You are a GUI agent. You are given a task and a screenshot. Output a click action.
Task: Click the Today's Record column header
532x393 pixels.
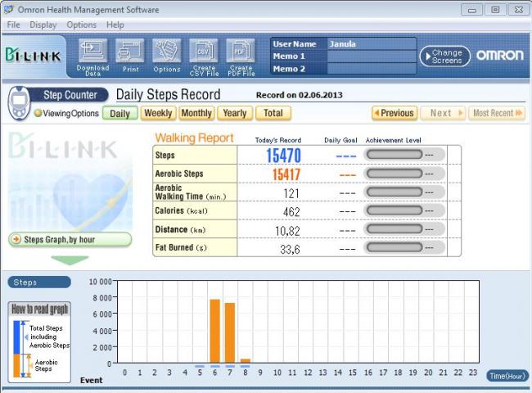coord(278,140)
